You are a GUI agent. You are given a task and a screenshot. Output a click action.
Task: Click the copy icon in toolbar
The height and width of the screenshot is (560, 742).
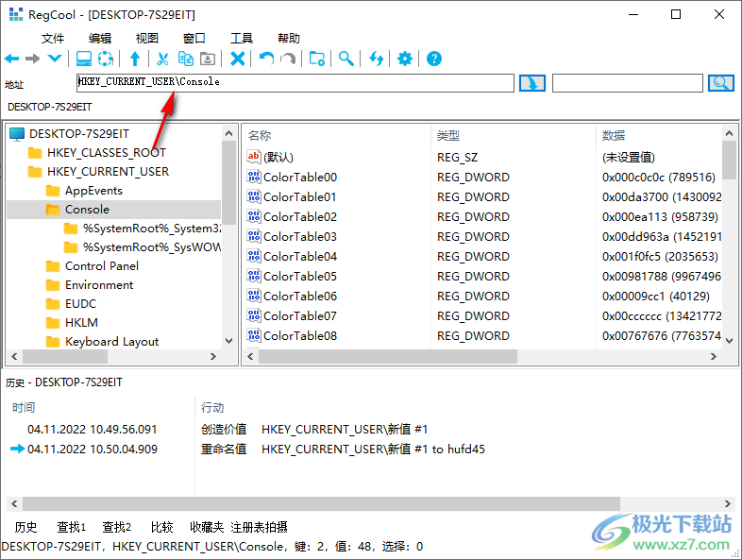[185, 59]
